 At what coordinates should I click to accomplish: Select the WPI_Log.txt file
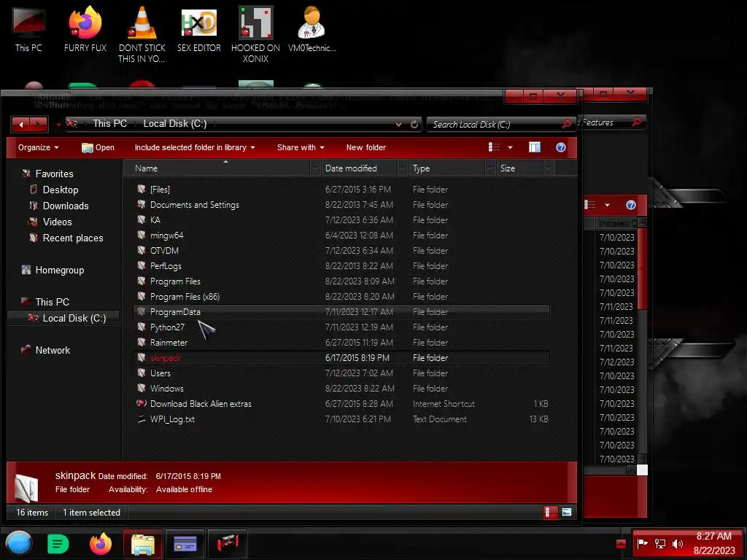click(x=341, y=419)
